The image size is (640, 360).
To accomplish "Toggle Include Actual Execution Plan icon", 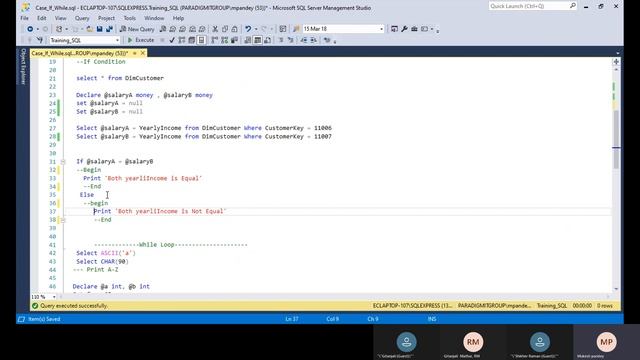I will click(x=215, y=40).
